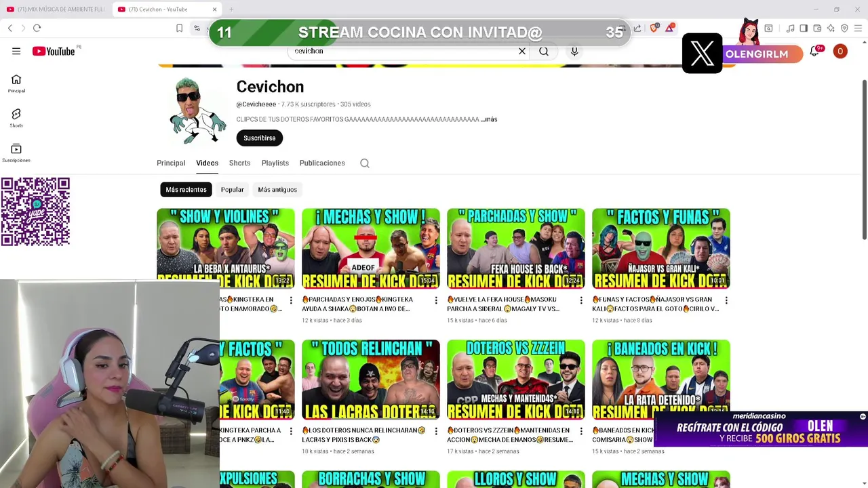This screenshot has width=868, height=488.
Task: Open the account avatar menu
Action: pyautogui.click(x=840, y=51)
